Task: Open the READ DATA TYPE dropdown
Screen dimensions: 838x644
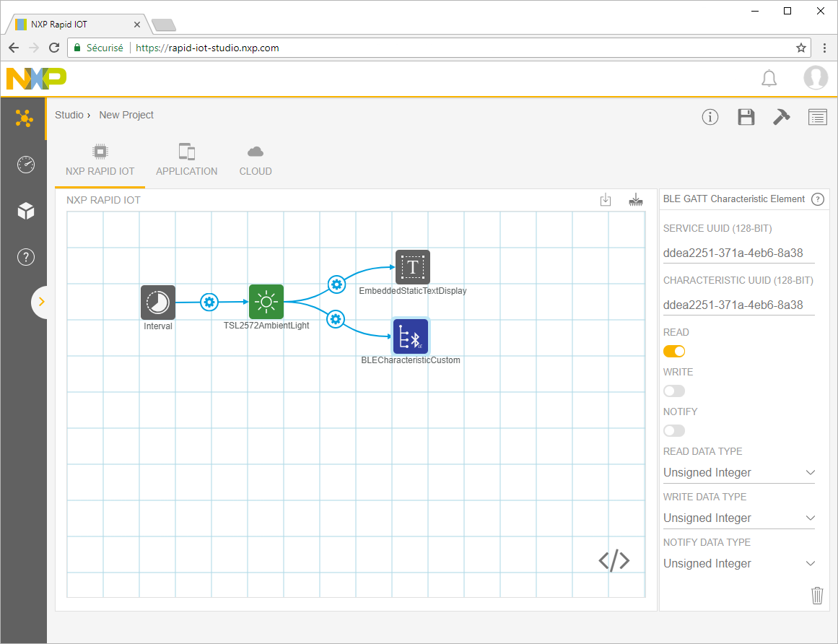Action: tap(738, 473)
